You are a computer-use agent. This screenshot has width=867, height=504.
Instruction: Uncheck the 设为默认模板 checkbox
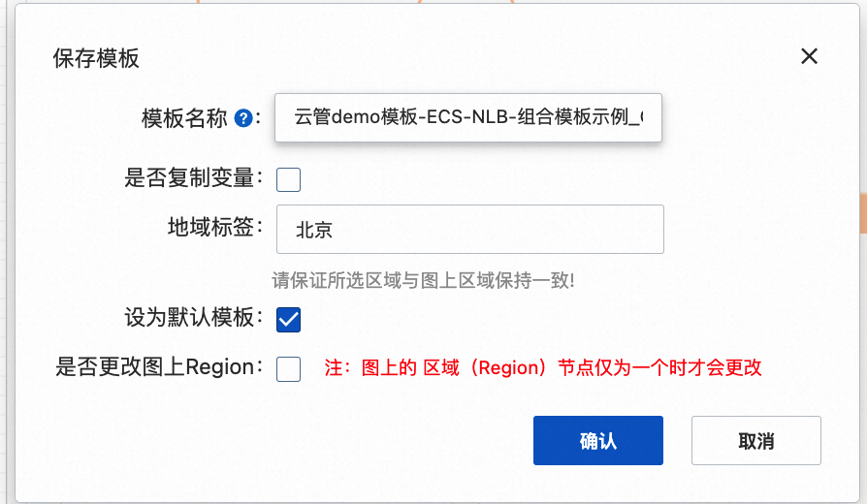tap(288, 320)
